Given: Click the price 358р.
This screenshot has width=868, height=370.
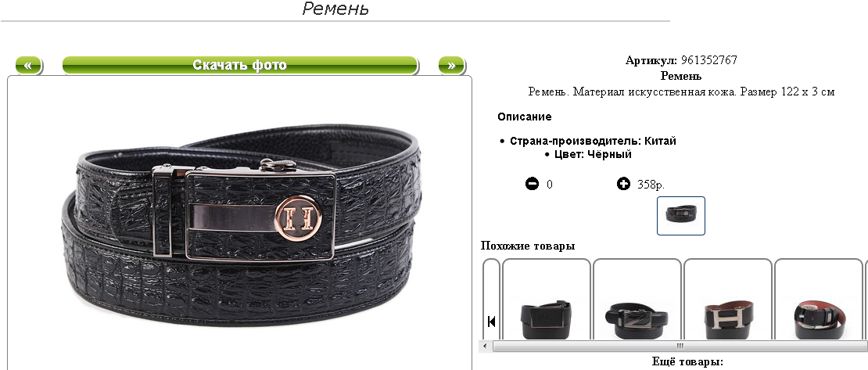Looking at the screenshot, I should tap(651, 185).
